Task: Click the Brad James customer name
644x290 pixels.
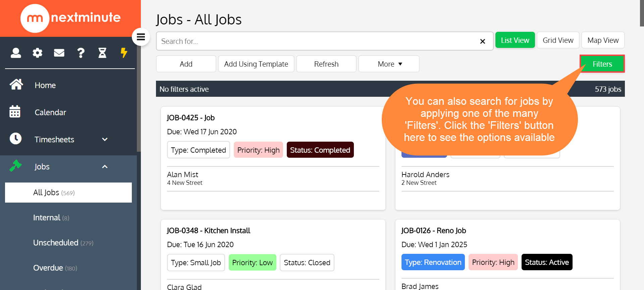Action: coord(420,286)
